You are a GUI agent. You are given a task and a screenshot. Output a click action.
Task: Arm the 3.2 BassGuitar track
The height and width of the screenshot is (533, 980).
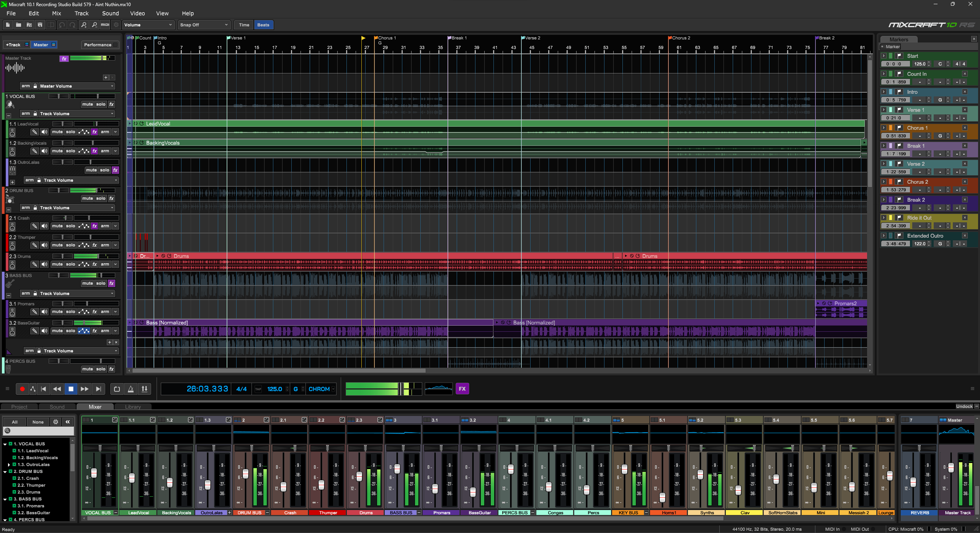click(105, 331)
